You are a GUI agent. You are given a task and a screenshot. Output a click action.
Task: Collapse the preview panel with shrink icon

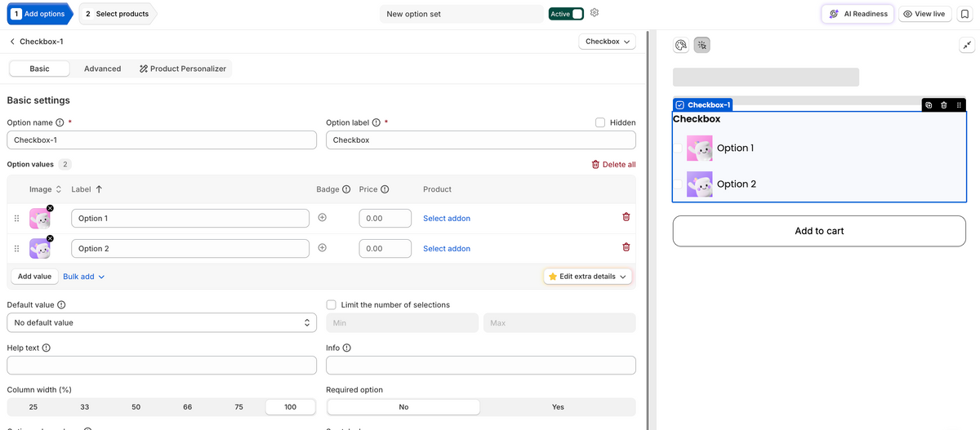[x=966, y=46]
